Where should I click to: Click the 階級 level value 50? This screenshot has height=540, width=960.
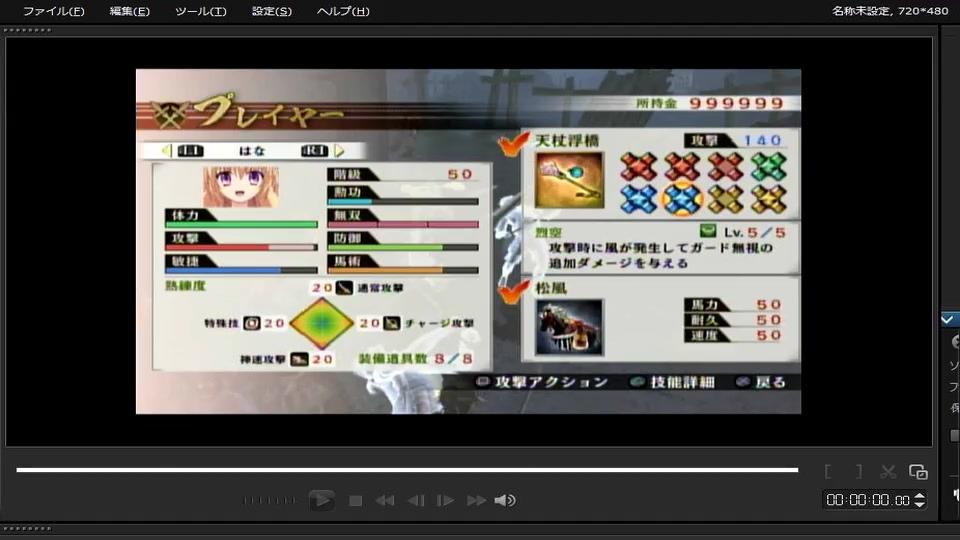tap(460, 174)
